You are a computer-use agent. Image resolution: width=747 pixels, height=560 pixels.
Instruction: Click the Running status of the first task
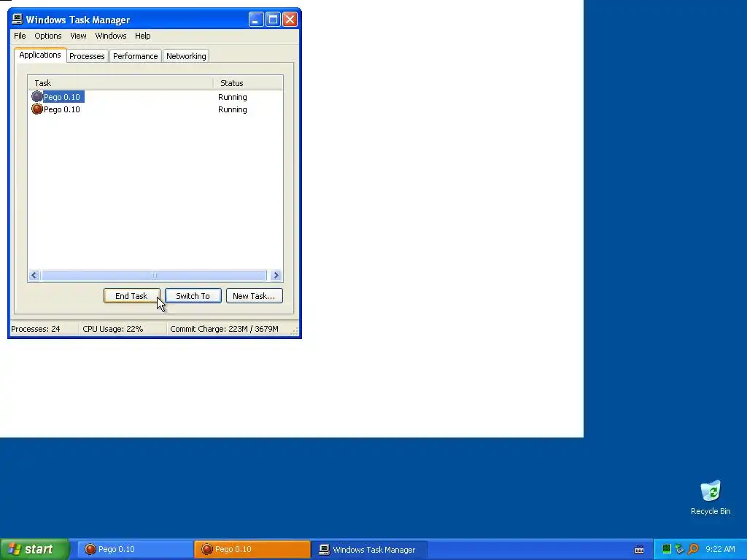tap(233, 97)
